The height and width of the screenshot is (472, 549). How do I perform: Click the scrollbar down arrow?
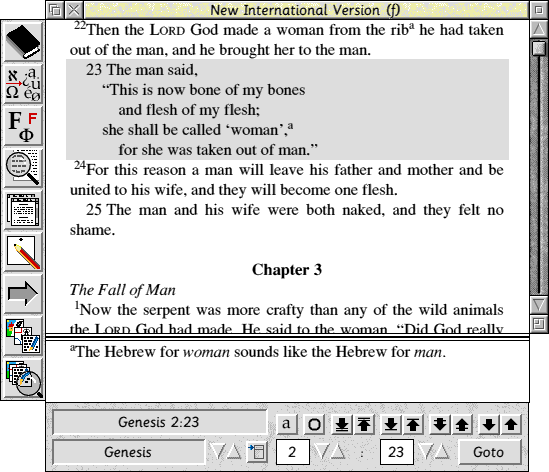(x=539, y=304)
